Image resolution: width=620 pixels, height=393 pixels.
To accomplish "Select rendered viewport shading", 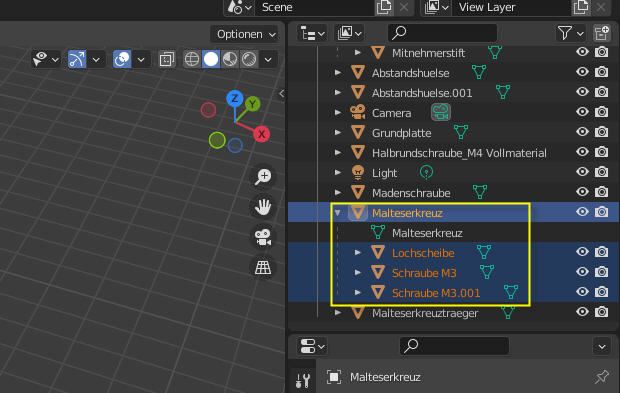I will click(249, 59).
